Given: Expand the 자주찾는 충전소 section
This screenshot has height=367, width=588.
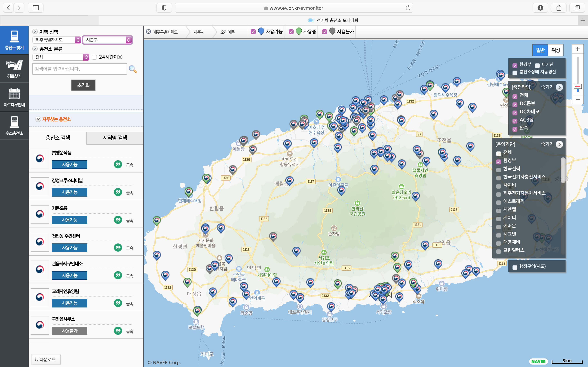Looking at the screenshot, I should (38, 119).
